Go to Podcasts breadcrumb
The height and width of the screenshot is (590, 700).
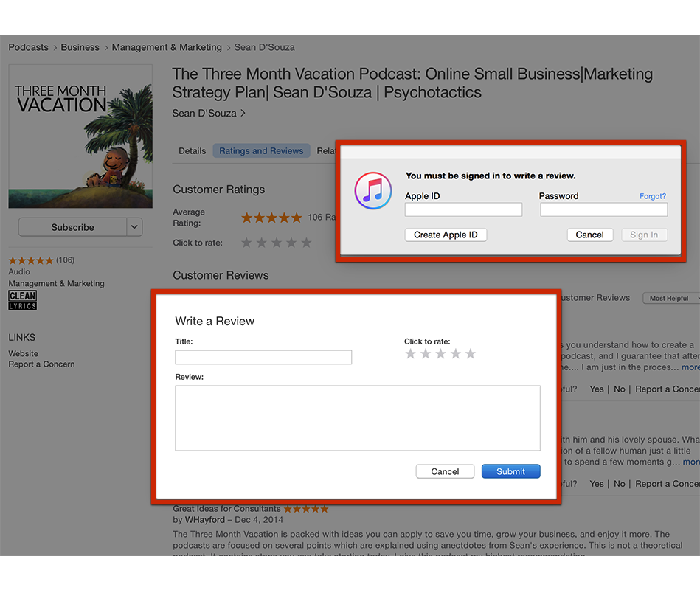point(28,47)
